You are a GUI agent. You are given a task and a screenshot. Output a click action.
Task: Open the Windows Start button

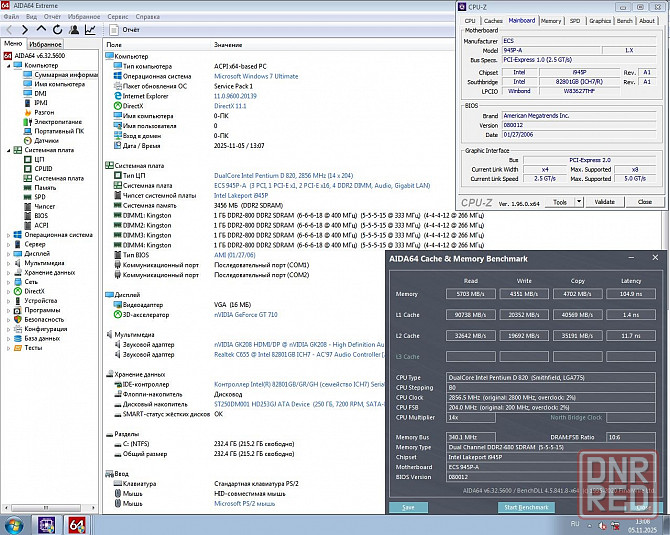[12, 524]
